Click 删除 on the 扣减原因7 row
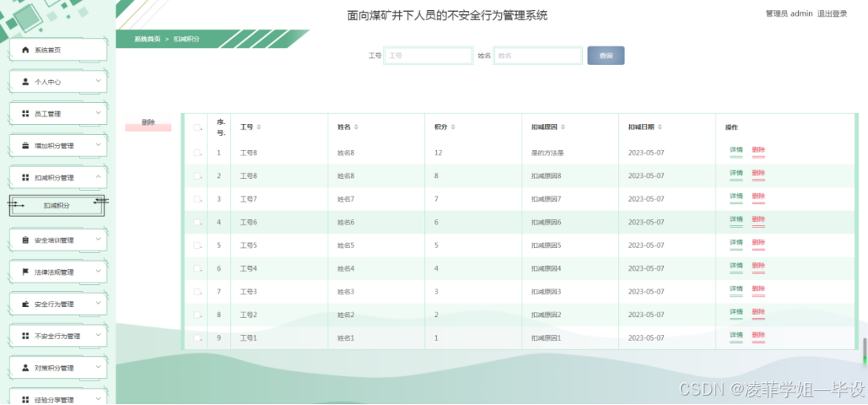 point(758,197)
